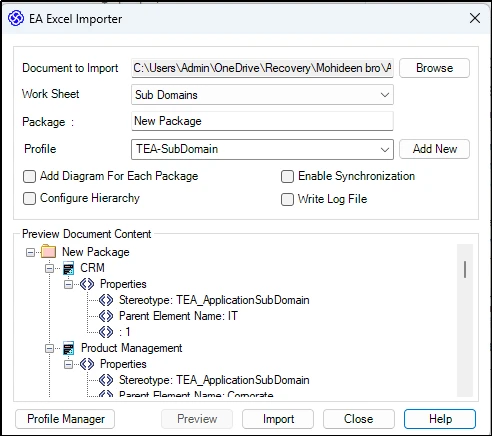The image size is (492, 436).
Task: Collapse the CRM node in preview tree
Action: [x=49, y=268]
